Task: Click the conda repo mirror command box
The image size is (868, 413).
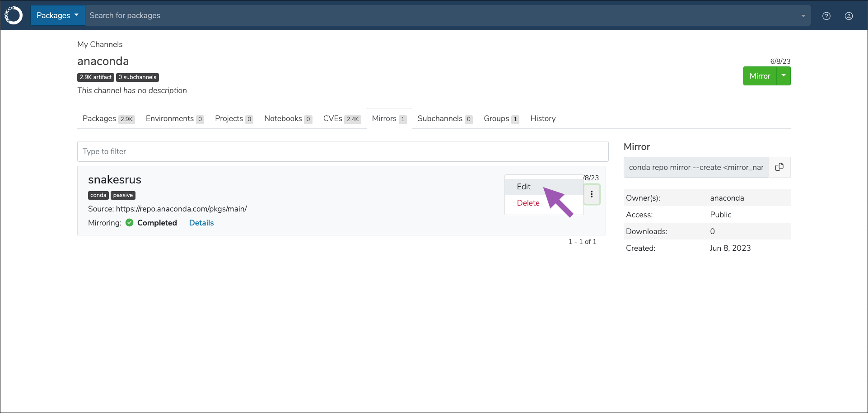Action: coord(696,167)
